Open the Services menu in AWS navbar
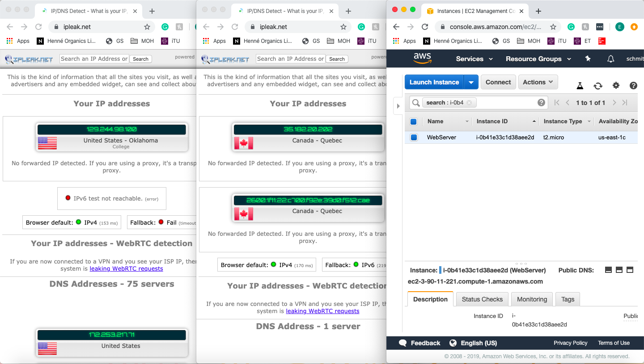 click(474, 59)
